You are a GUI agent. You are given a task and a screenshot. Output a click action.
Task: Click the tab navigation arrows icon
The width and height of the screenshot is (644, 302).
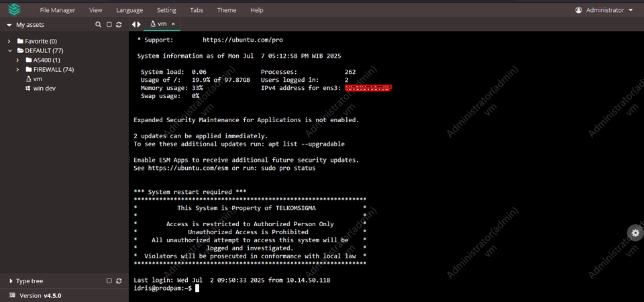136,24
